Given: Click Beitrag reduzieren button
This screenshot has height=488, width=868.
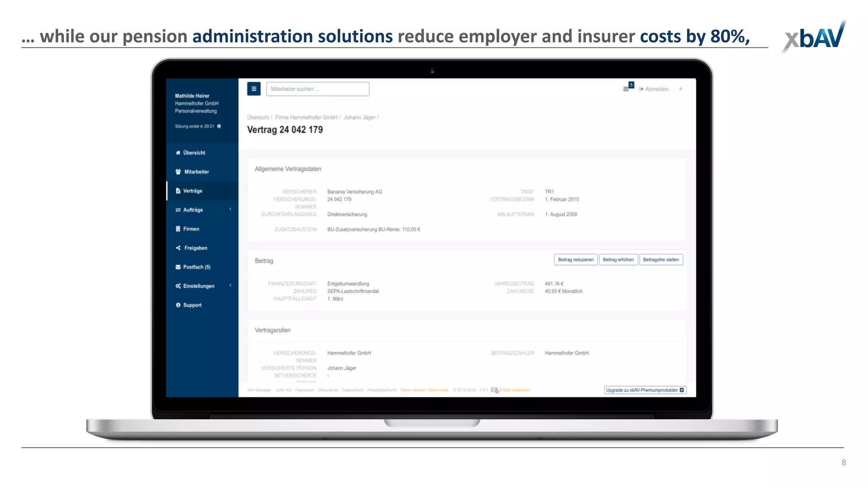Looking at the screenshot, I should 576,260.
